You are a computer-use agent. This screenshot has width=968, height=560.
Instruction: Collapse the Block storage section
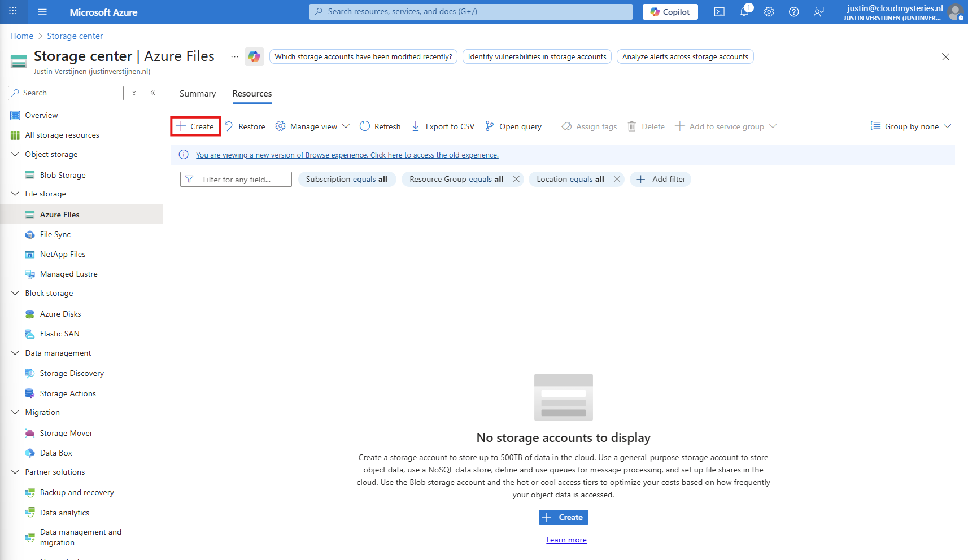[15, 293]
